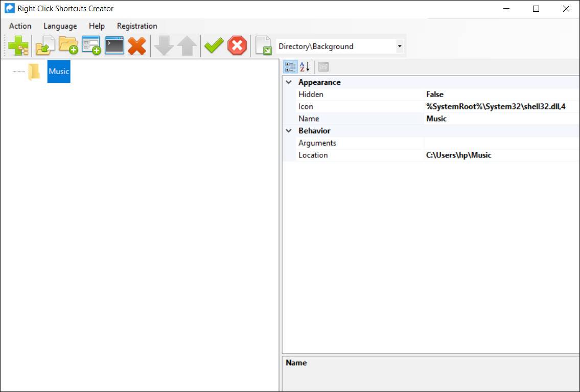
Task: Collapse the Behavior property category
Action: [x=289, y=131]
